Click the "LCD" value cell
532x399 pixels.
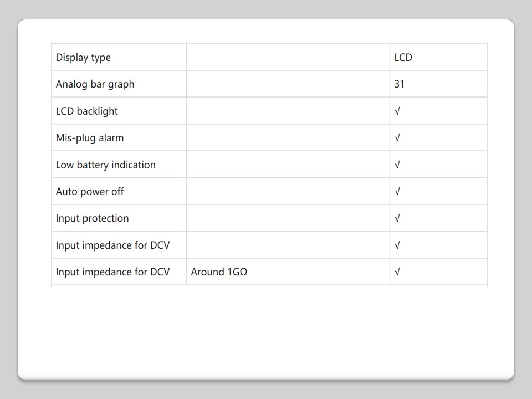(x=403, y=58)
